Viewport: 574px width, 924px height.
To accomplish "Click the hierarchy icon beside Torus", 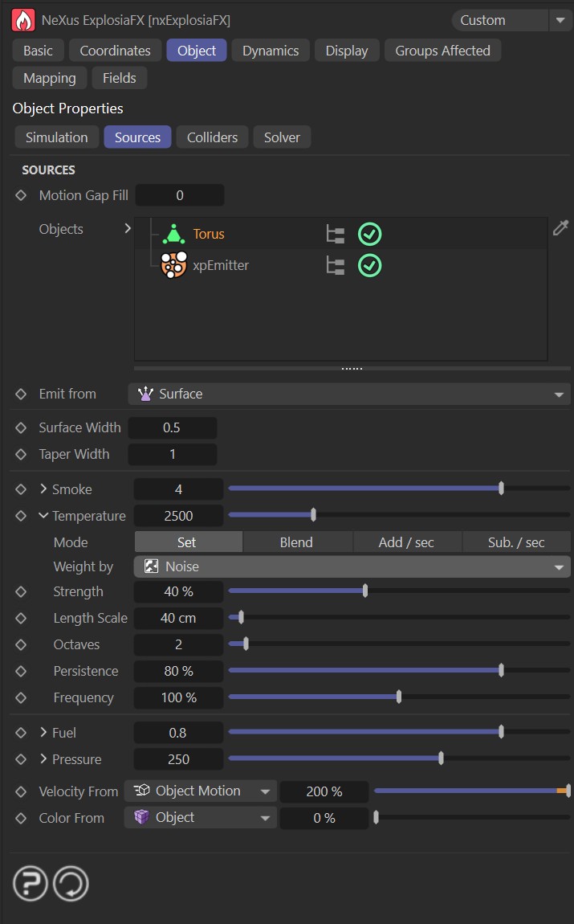I will tap(335, 235).
